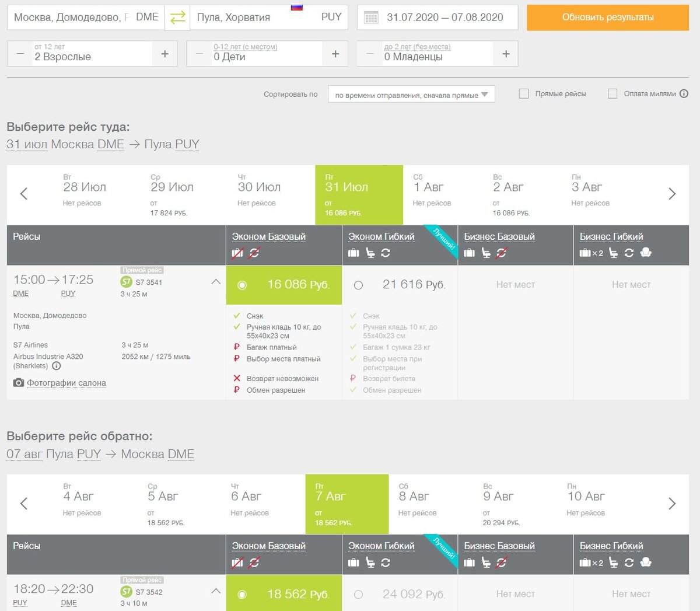The height and width of the screenshot is (611, 700).
Task: Collapse the details of flight S7 3541
Action: click(x=216, y=282)
